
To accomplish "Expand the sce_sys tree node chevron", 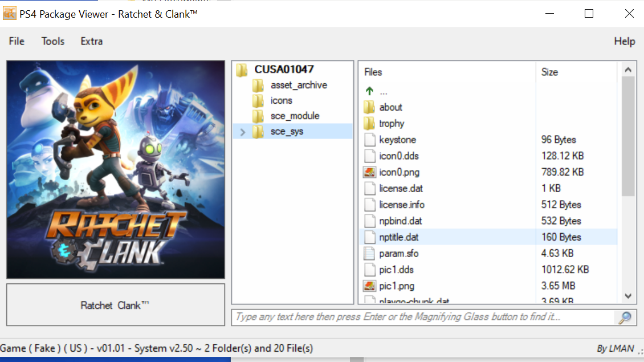I will [x=243, y=132].
